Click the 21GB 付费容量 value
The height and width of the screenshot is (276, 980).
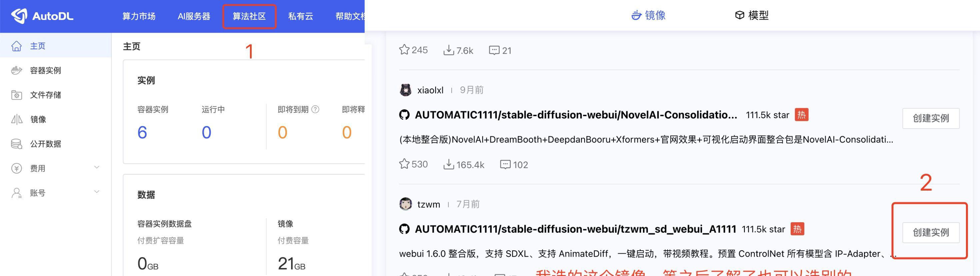coord(291,263)
